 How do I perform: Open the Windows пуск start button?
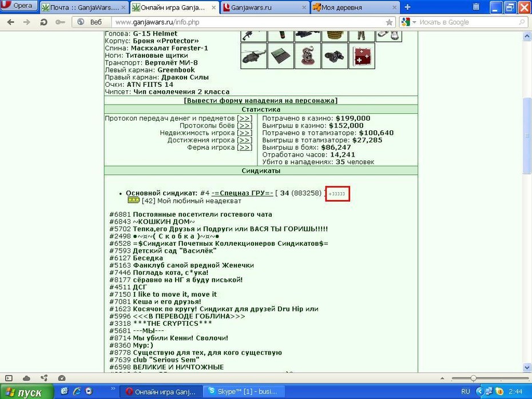click(x=26, y=392)
